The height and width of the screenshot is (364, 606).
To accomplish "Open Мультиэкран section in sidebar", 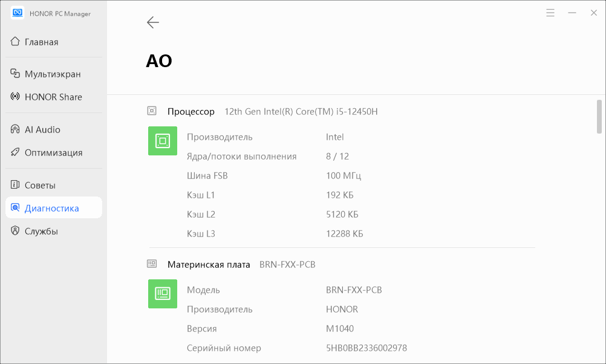I will pos(53,74).
